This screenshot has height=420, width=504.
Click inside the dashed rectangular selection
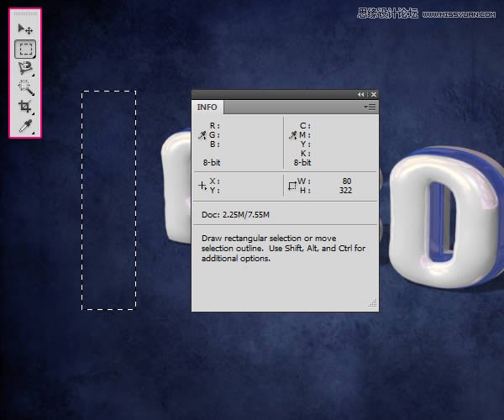click(x=108, y=200)
